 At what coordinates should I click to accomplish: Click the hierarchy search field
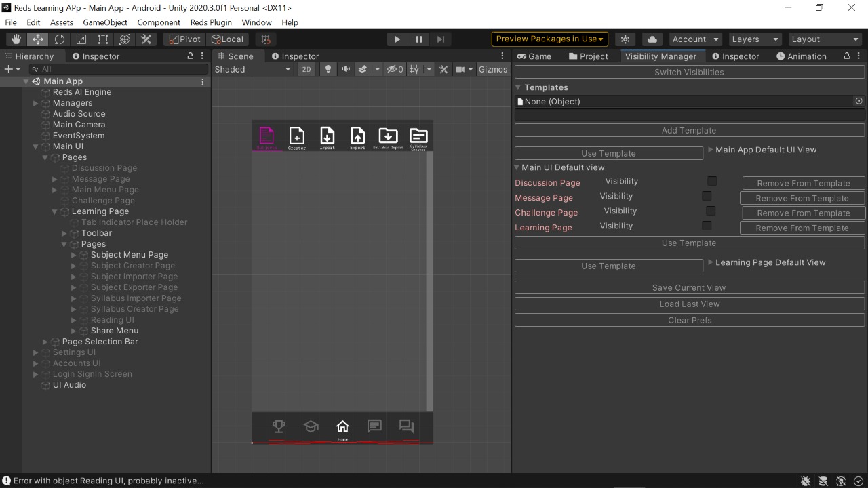click(x=118, y=69)
